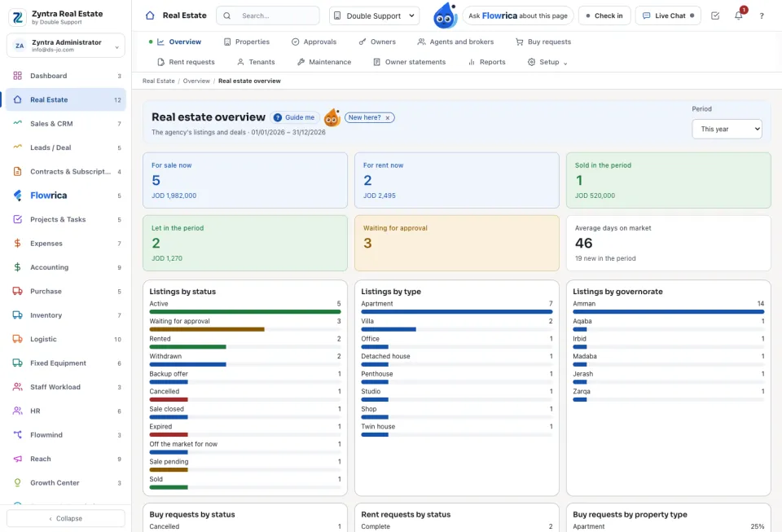Open the help question mark icon
This screenshot has height=532, width=782.
pos(762,16)
